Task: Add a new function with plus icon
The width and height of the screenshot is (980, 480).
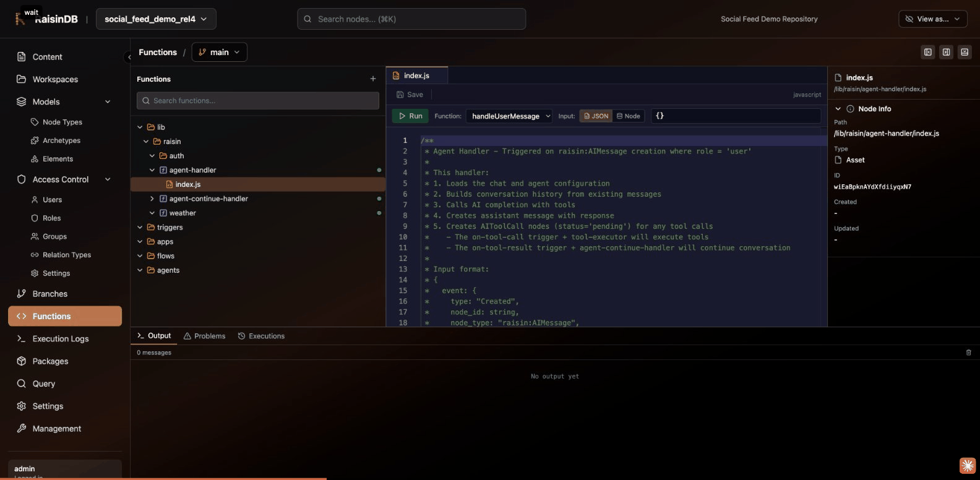Action: (372, 79)
